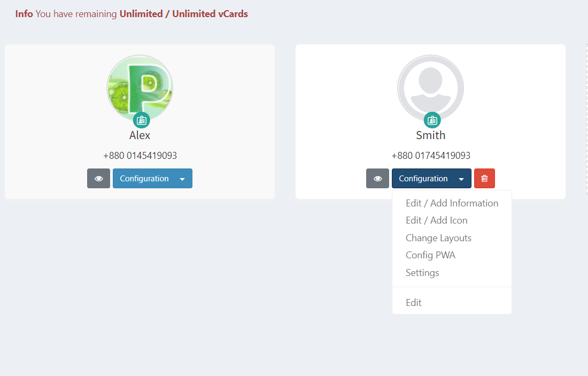Click the "Edit" item below the menu divider
Viewport: 588px width, 376px height.
coord(414,303)
